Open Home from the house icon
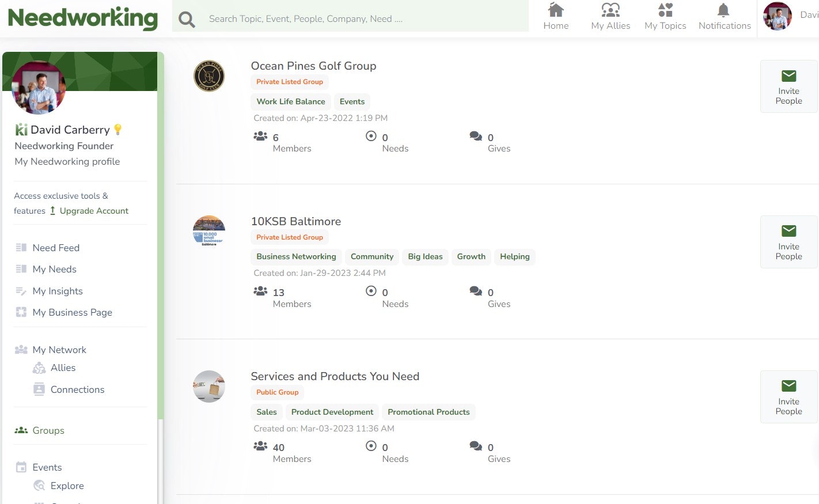819x504 pixels. [556, 10]
